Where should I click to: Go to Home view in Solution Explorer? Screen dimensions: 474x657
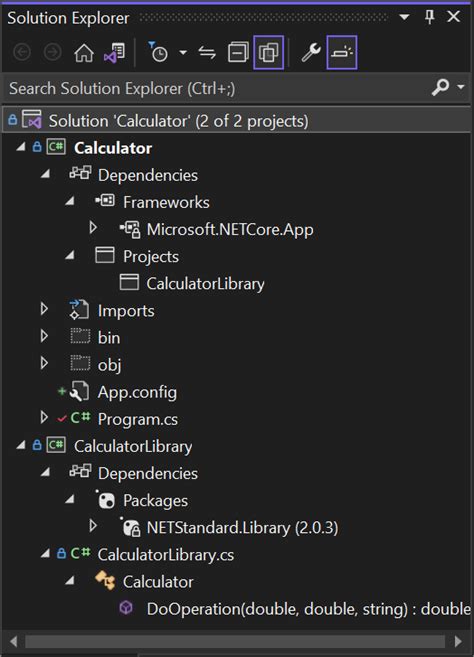pos(84,53)
